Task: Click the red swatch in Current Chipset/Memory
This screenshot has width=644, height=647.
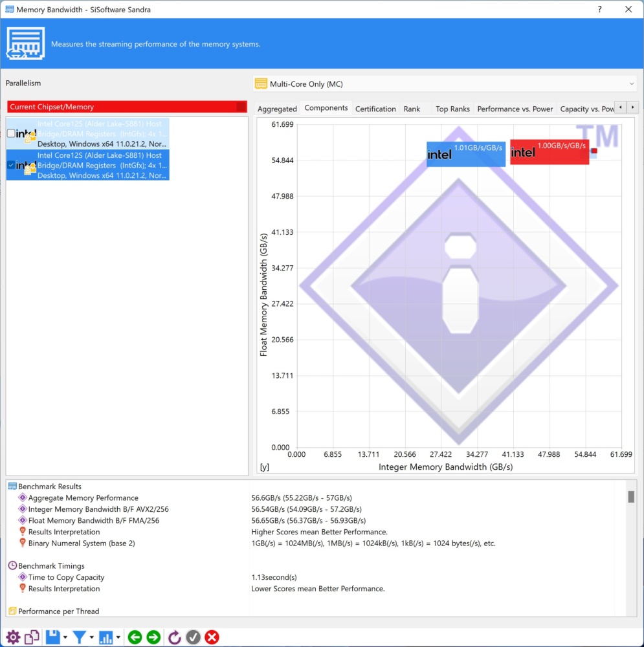Action: click(x=241, y=107)
